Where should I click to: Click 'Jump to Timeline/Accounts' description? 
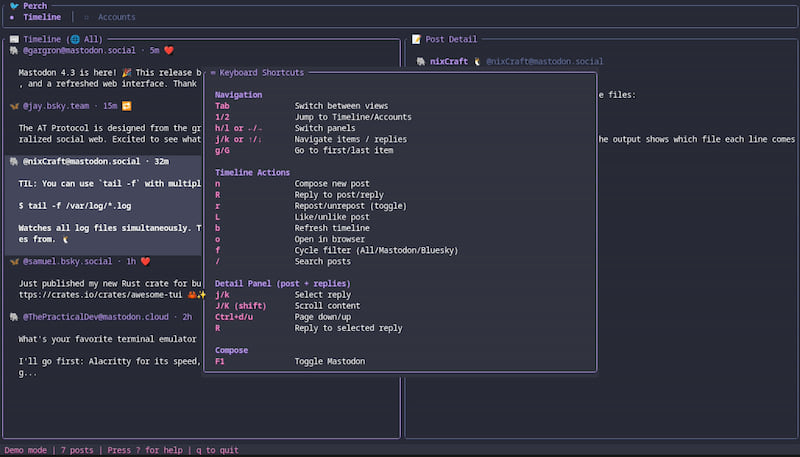click(x=353, y=117)
